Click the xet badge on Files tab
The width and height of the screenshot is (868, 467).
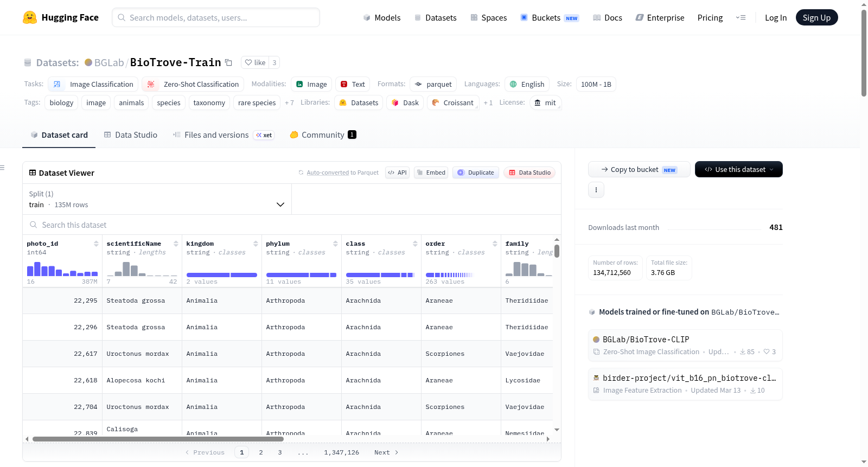click(x=264, y=135)
